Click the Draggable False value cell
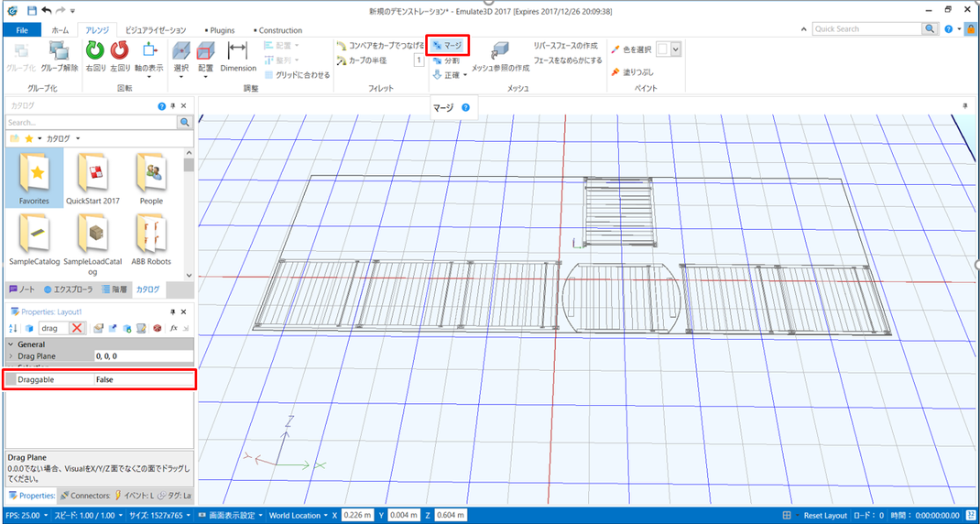This screenshot has height=524, width=980. 144,379
